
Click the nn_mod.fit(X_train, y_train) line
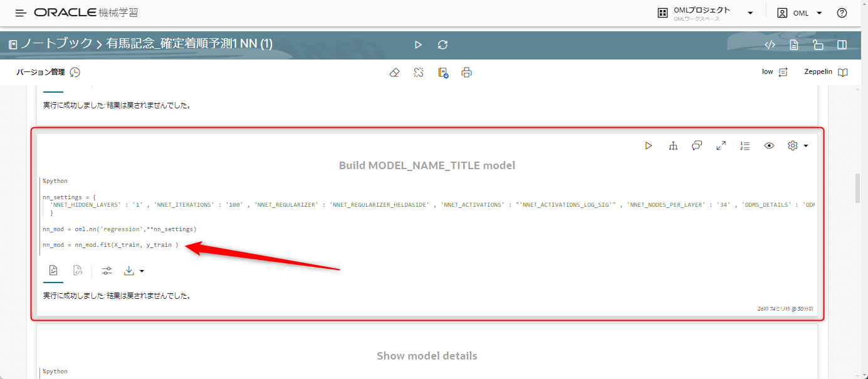[111, 245]
